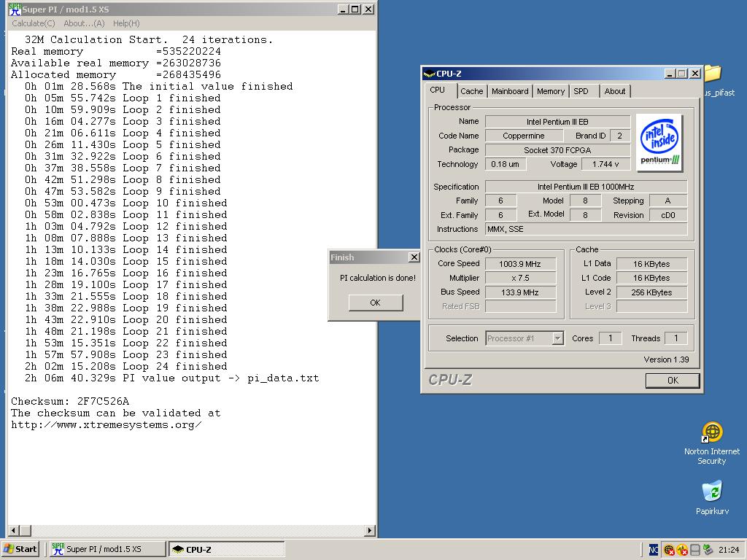The height and width of the screenshot is (560, 747).
Task: Click the PI value output pi_data.txt line
Action: pyautogui.click(x=171, y=378)
